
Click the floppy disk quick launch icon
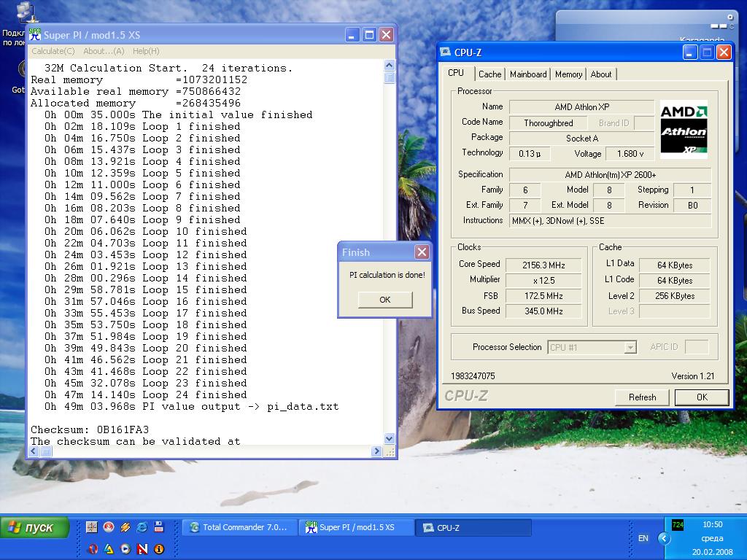[158, 527]
